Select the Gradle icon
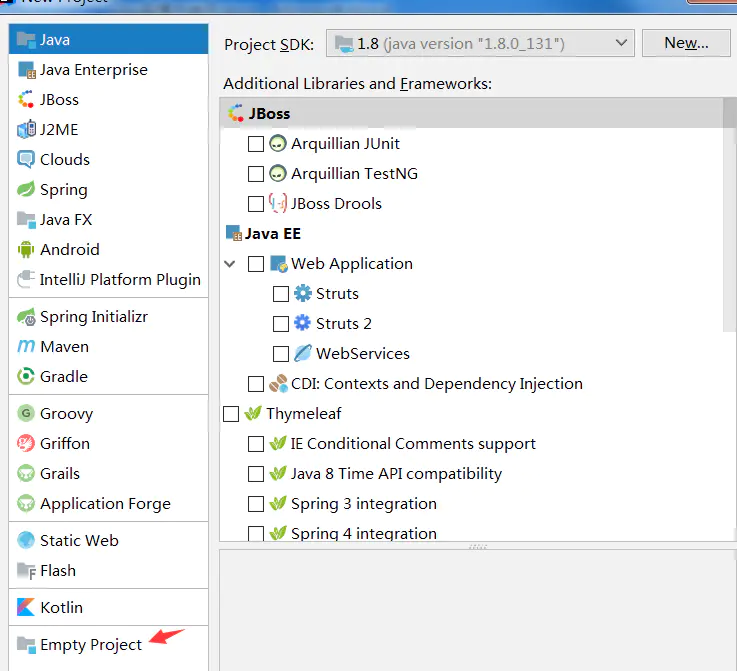 (26, 376)
